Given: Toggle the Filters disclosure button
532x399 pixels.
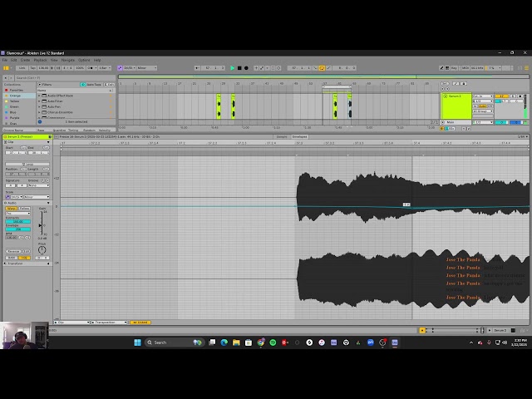Looking at the screenshot, I should pyautogui.click(x=40, y=85).
